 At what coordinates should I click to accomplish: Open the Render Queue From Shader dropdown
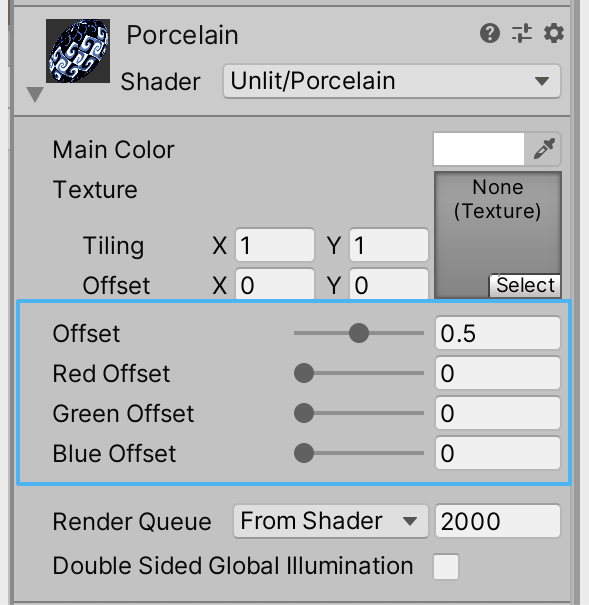331,521
